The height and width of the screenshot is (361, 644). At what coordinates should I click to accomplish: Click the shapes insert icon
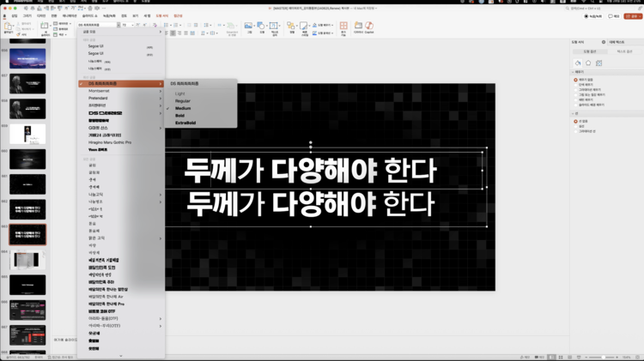coord(260,27)
